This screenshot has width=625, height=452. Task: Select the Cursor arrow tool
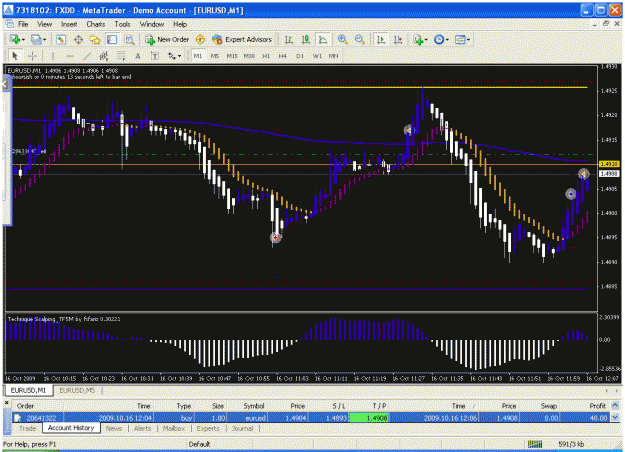15,56
